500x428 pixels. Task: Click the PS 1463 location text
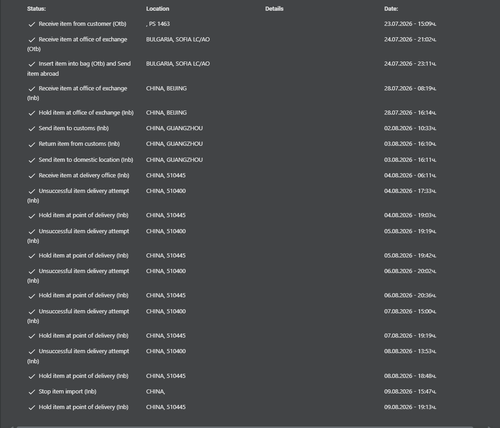158,24
